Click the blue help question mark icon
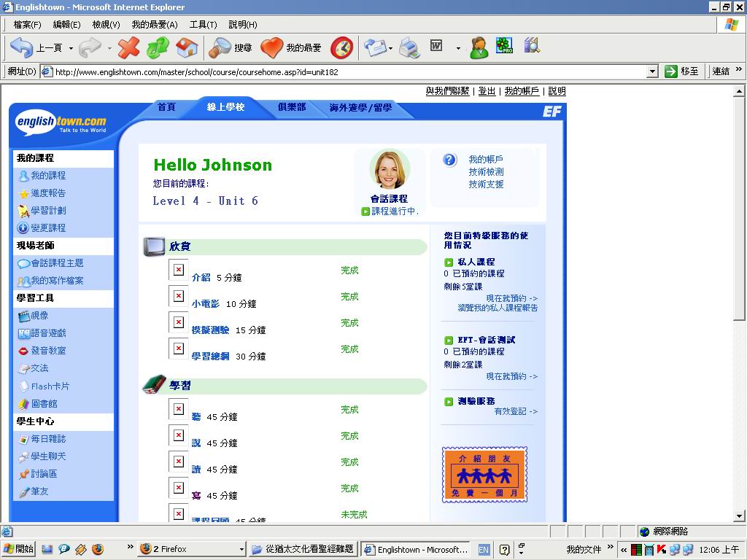The width and height of the screenshot is (747, 560). 449,160
